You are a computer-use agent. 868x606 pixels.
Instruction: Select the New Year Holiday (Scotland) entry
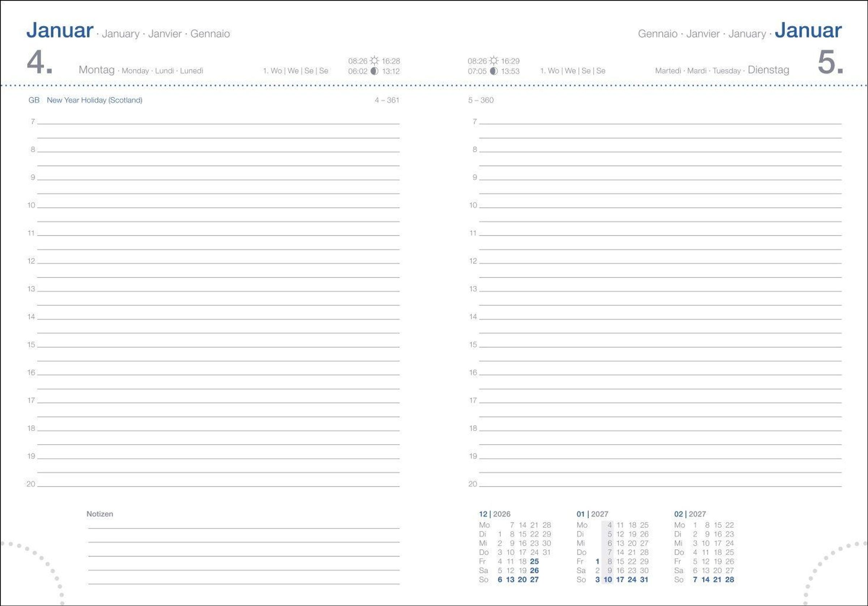[x=94, y=100]
